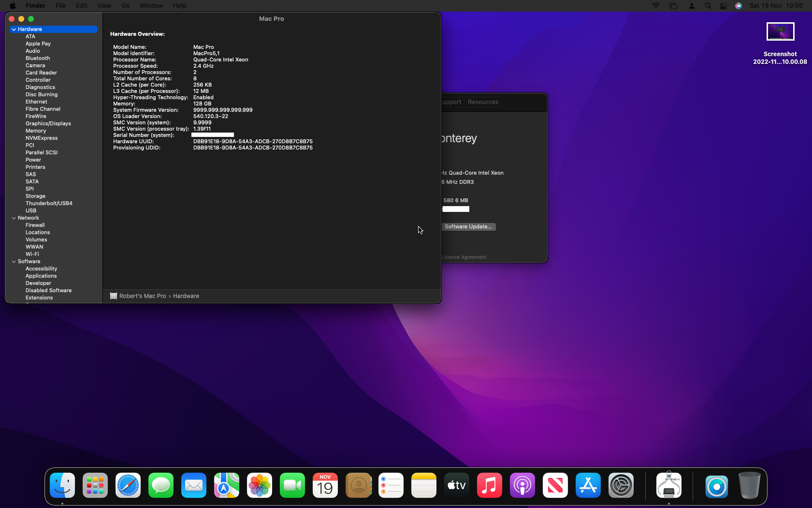Open Messages app in Dock
The image size is (812, 508).
point(161,485)
